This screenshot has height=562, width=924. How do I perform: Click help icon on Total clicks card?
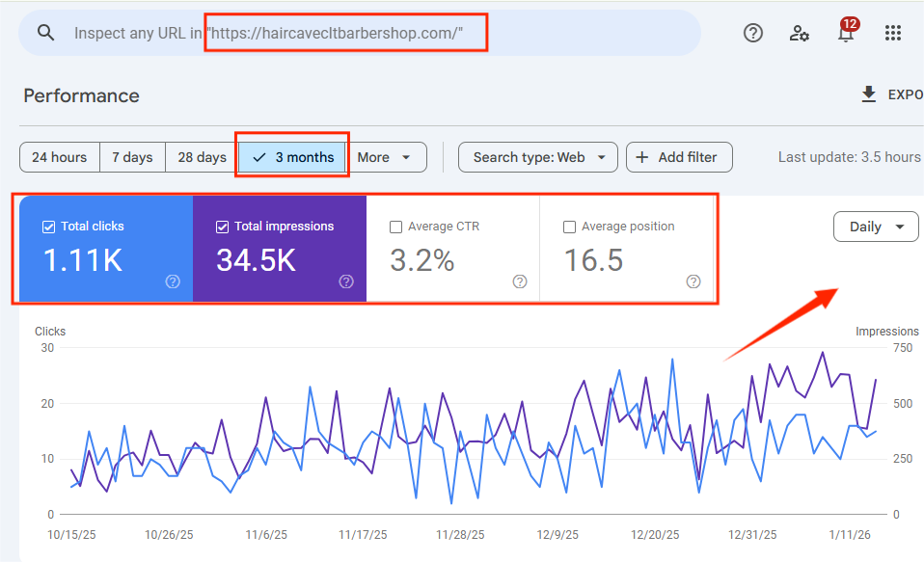tap(173, 281)
